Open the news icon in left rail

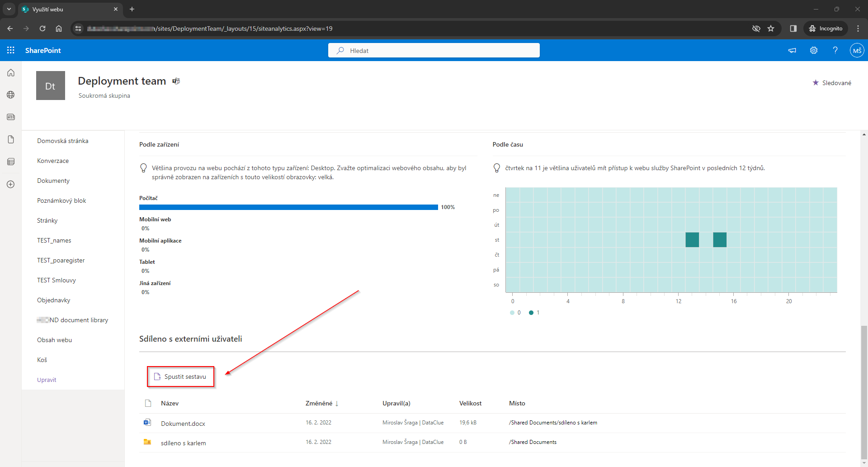(x=11, y=117)
